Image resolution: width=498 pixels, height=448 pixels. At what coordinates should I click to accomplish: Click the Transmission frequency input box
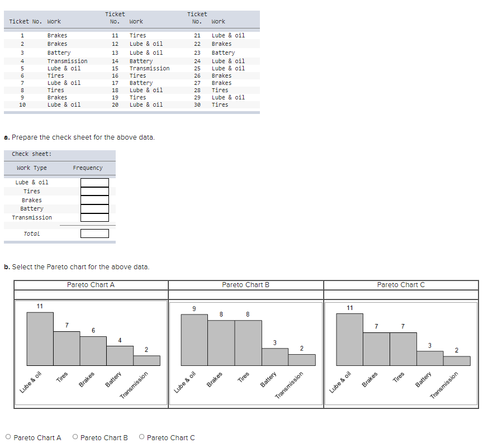point(94,217)
